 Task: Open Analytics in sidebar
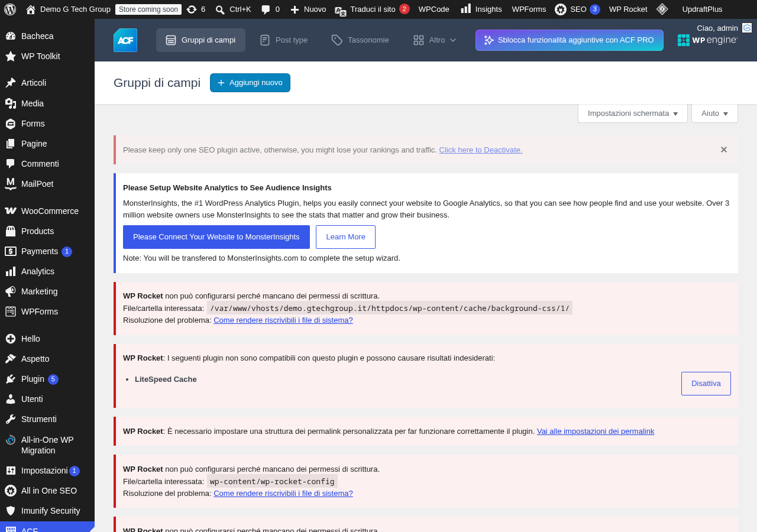(47, 271)
